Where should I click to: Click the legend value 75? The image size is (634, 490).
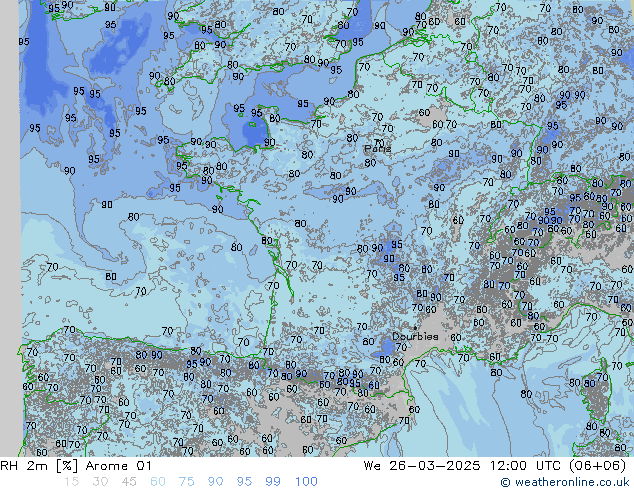186,482
